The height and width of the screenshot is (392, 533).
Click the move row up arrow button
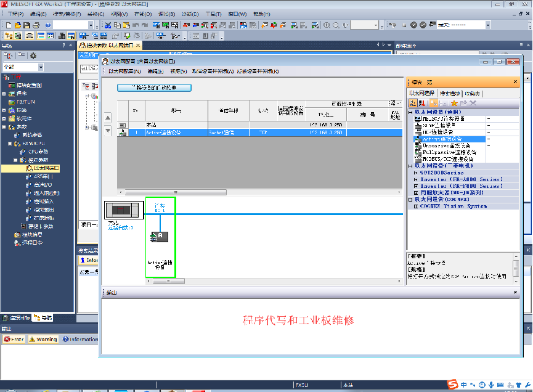pyautogui.click(x=108, y=118)
